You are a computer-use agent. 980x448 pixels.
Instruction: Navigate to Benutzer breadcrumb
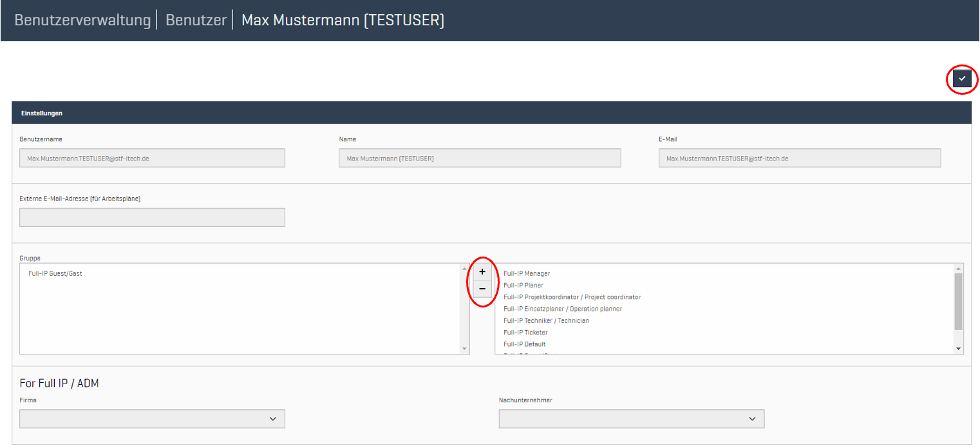point(196,20)
